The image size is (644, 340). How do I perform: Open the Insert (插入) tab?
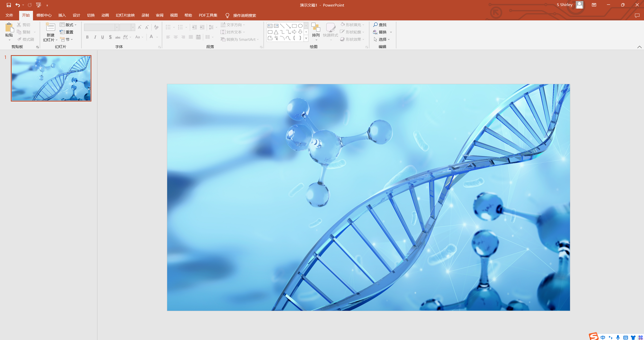coord(62,15)
